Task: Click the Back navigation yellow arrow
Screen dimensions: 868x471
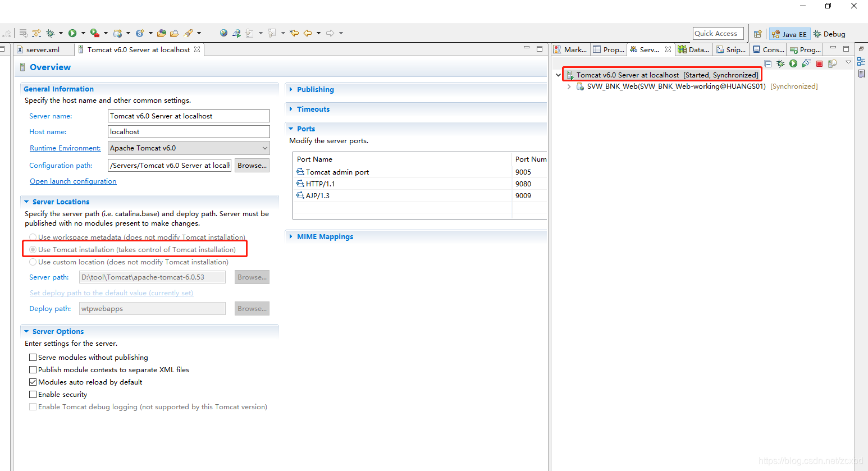Action: pos(308,33)
